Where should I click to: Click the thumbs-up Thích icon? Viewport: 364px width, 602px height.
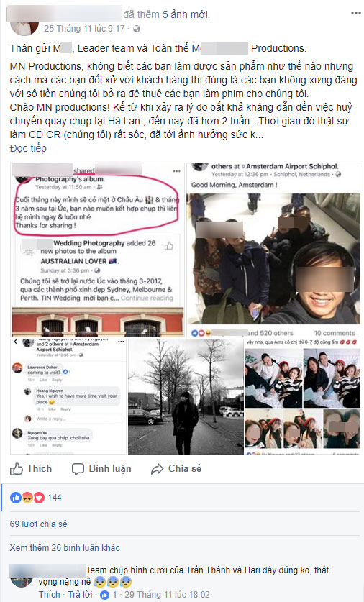click(17, 469)
